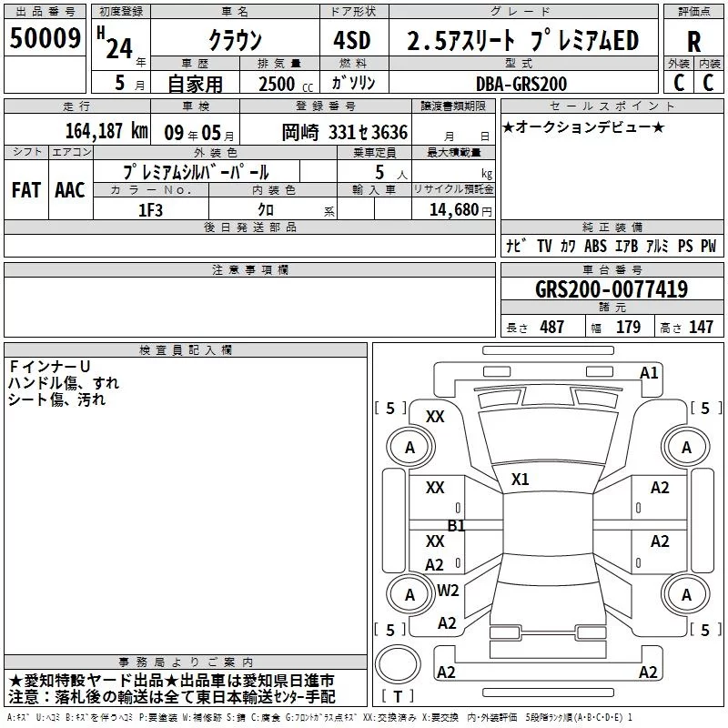Click the recycle deposit 14,680円 value

(460, 210)
